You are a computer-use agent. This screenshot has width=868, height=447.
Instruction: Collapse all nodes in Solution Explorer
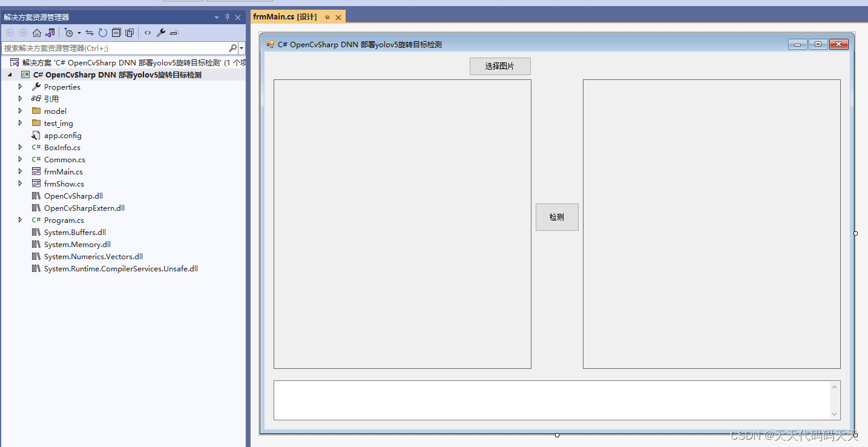point(116,33)
